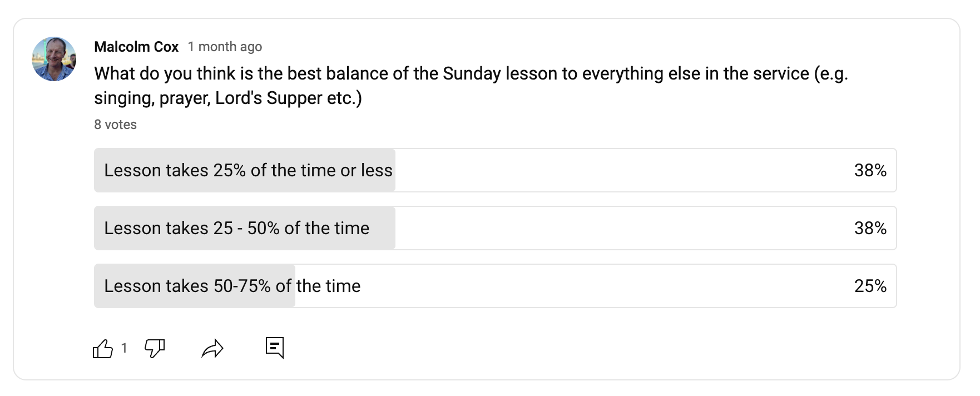This screenshot has width=980, height=396.
Task: Click the 38% result on the 25 - 50% option
Action: (870, 228)
